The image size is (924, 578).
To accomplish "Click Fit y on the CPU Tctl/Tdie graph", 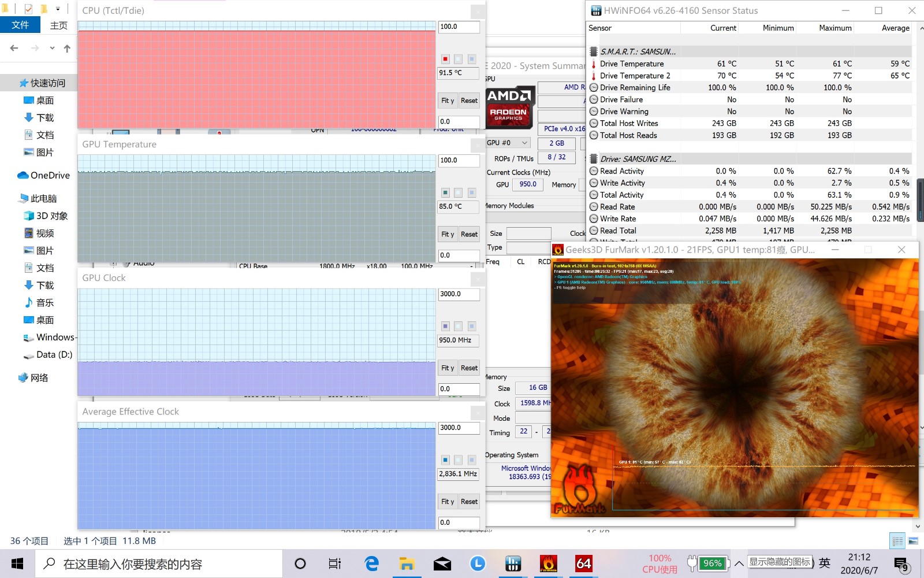I will coord(448,101).
